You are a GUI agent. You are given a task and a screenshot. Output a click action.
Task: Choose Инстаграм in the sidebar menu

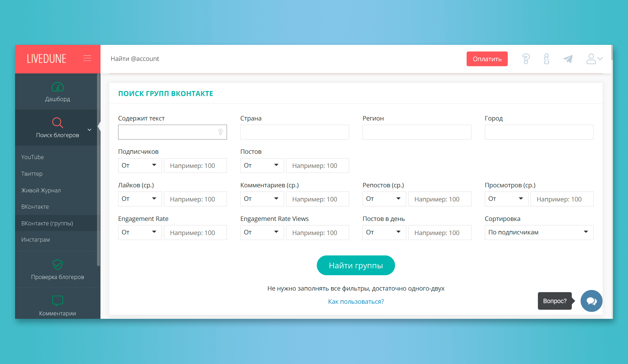[x=35, y=240]
